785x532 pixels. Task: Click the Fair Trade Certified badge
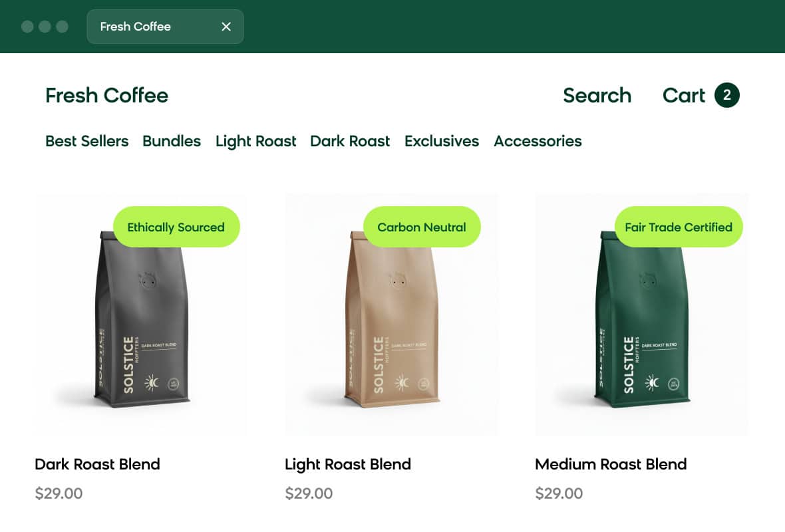679,227
